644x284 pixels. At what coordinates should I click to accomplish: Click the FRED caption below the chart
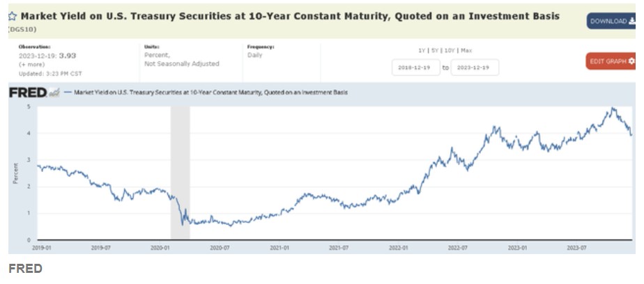(x=25, y=268)
